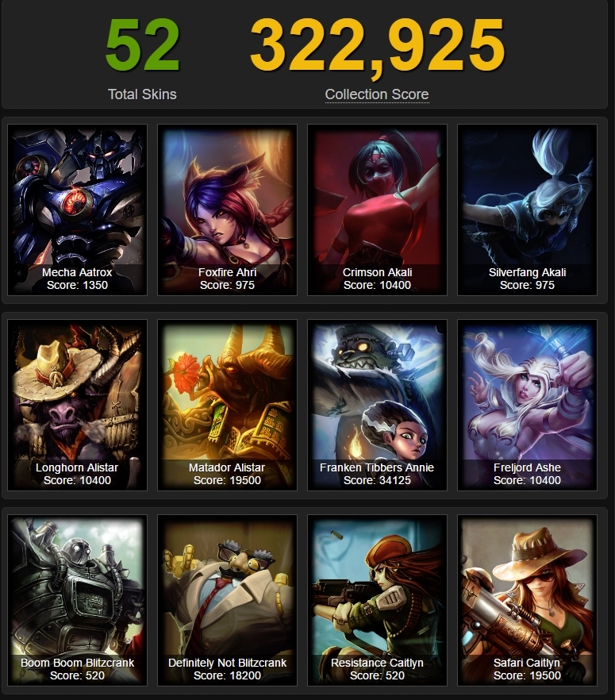
Task: Click the yellow 322,925 collection score number
Action: pos(377,47)
